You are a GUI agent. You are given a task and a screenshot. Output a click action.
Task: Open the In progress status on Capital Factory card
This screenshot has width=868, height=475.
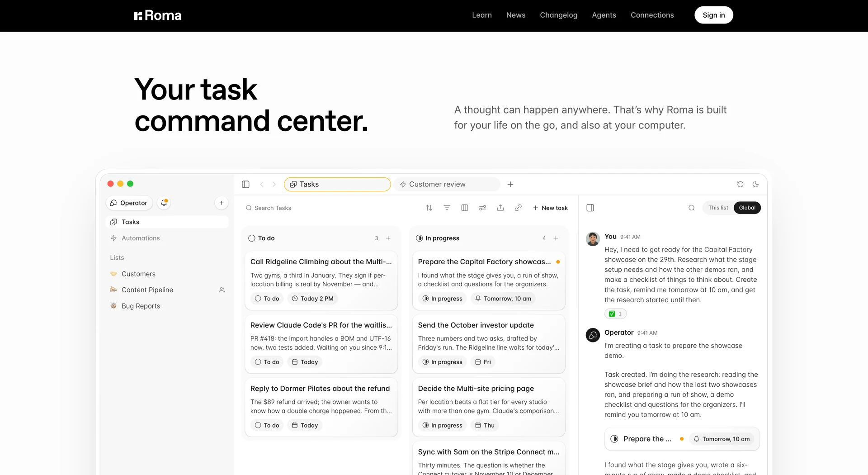tap(442, 299)
